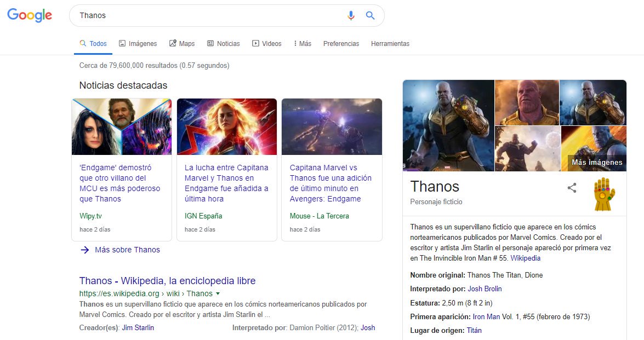
Task: Click arrow icon beside Más sobre Thanos
Action: pos(84,250)
